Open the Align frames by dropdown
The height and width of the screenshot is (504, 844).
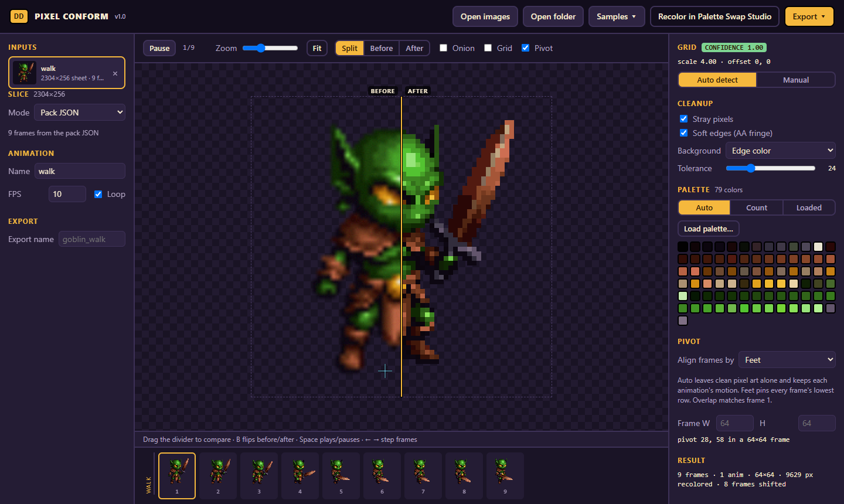point(787,360)
